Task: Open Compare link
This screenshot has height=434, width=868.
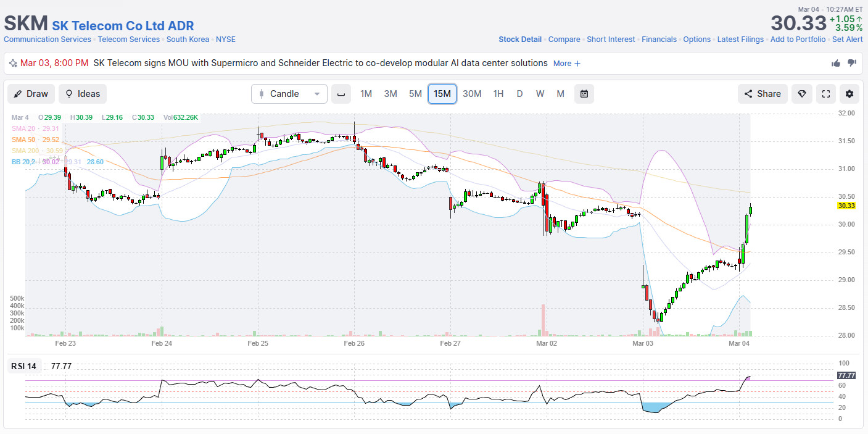Action: pyautogui.click(x=564, y=40)
